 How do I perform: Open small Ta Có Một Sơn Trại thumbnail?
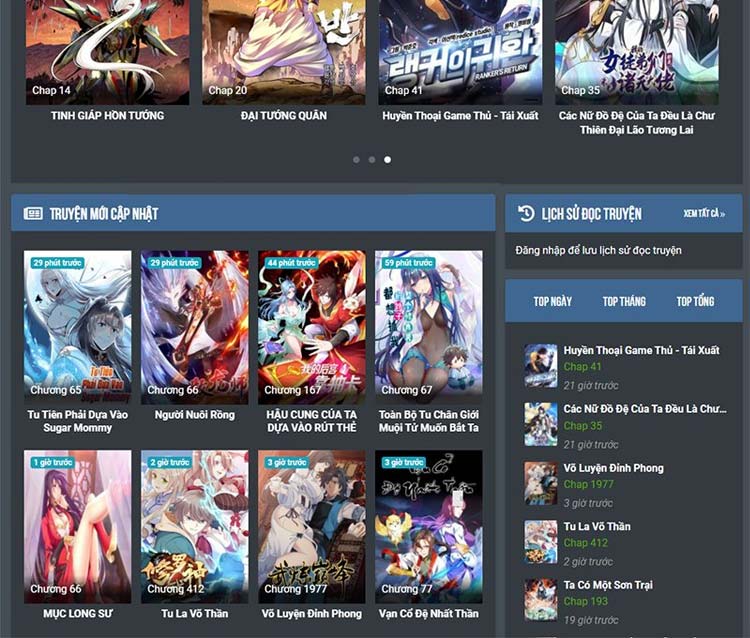(x=541, y=600)
